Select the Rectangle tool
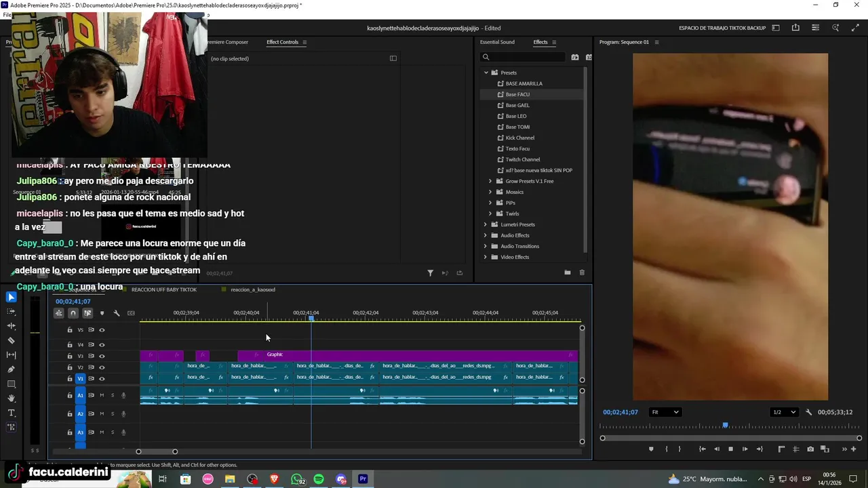The height and width of the screenshot is (488, 868). pyautogui.click(x=11, y=384)
